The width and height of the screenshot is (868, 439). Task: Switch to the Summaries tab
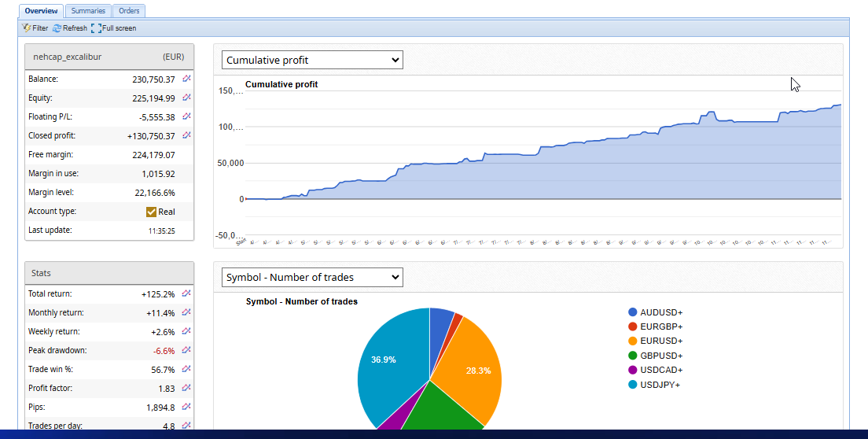pyautogui.click(x=87, y=11)
